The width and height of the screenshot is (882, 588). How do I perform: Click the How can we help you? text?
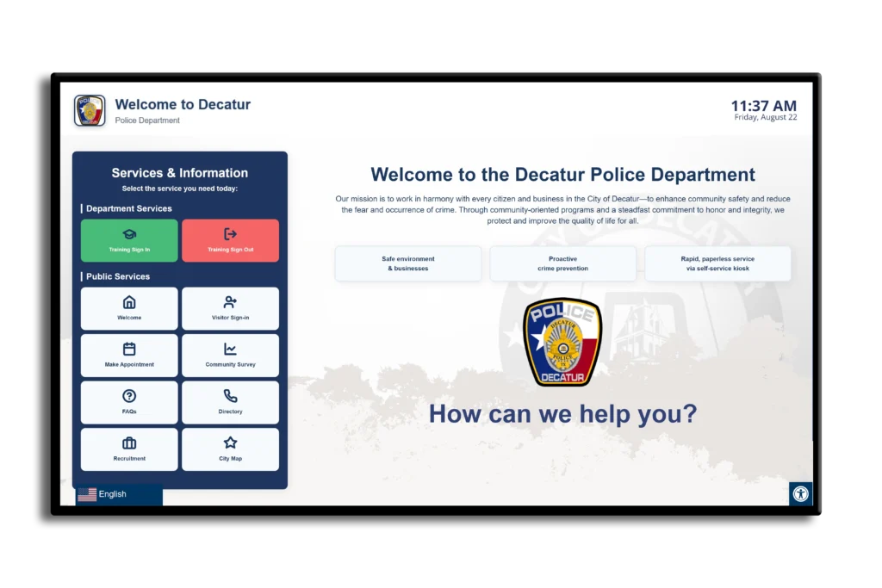(x=562, y=414)
